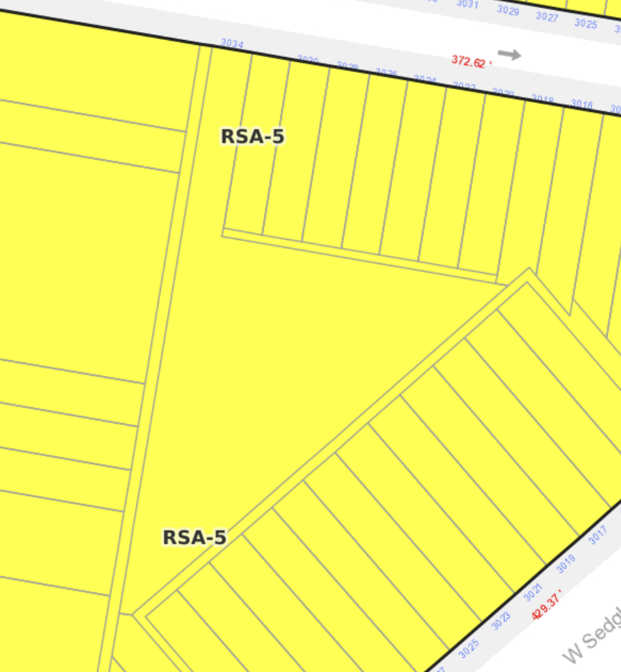Select address label 3023 on lower street

point(500,621)
